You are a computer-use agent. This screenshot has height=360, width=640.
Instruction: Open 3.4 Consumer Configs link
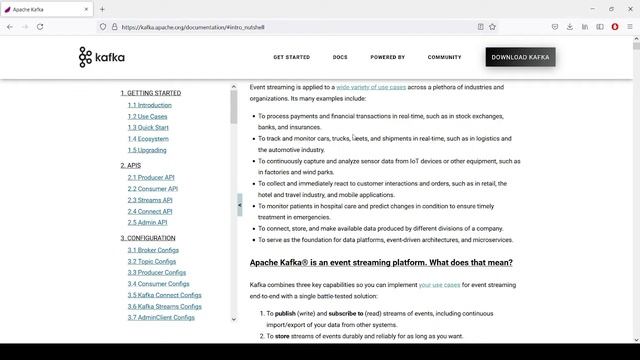point(158,284)
